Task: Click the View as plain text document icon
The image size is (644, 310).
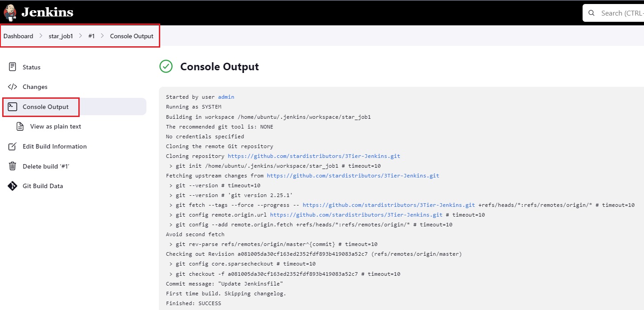Action: (20, 126)
